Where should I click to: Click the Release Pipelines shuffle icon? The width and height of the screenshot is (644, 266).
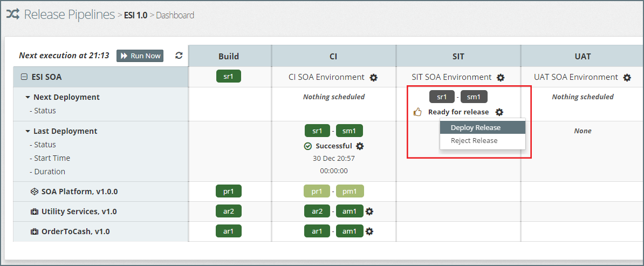(13, 15)
